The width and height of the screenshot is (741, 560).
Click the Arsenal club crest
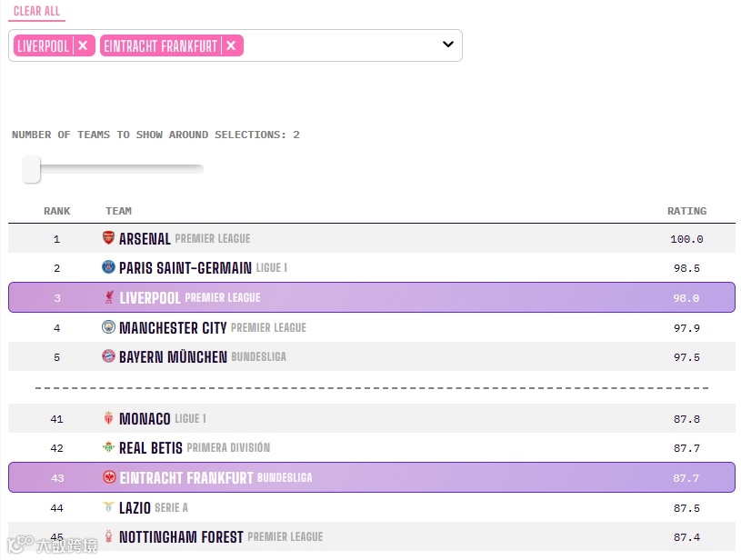108,237
